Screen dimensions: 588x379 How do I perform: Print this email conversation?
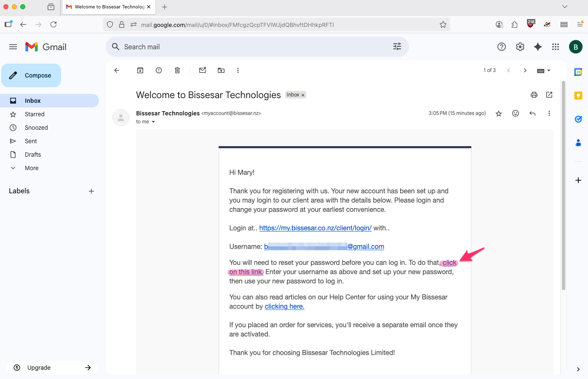pos(534,95)
